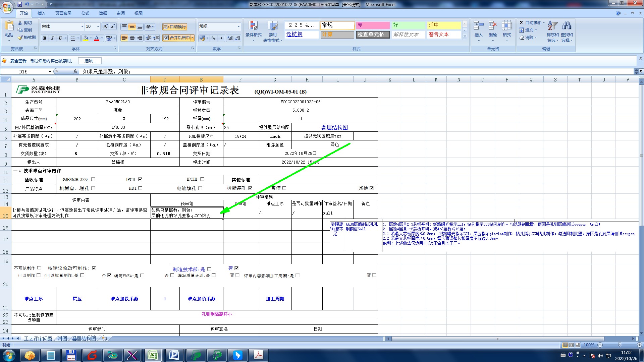
Task: Uncheck the IPCII checkbox
Action: tap(140, 179)
